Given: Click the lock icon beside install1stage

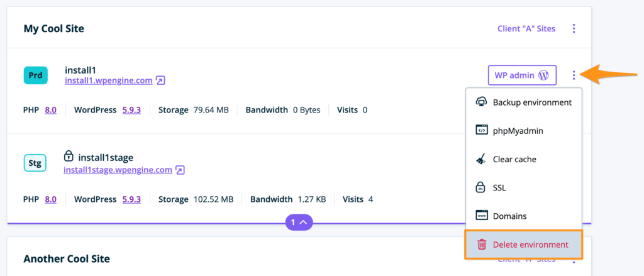Looking at the screenshot, I should [69, 156].
